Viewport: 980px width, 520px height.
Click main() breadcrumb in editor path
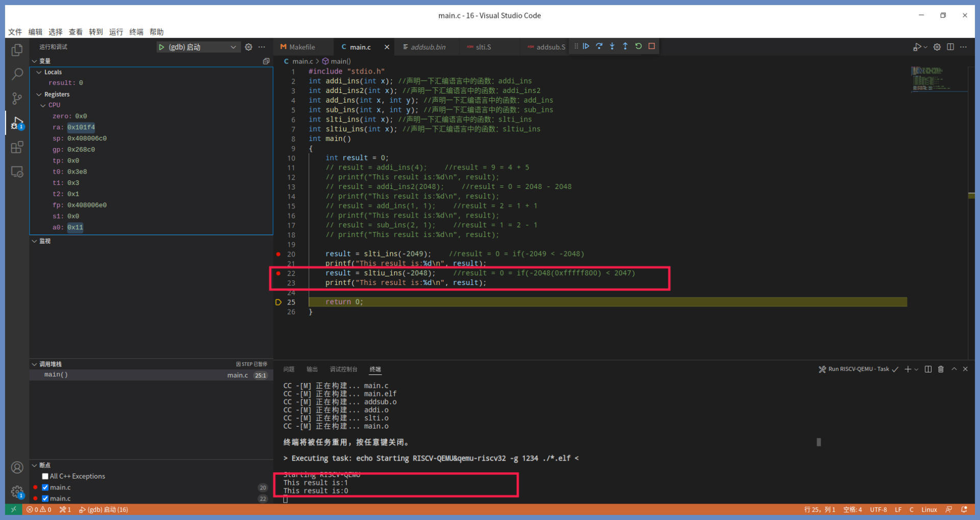pos(340,61)
